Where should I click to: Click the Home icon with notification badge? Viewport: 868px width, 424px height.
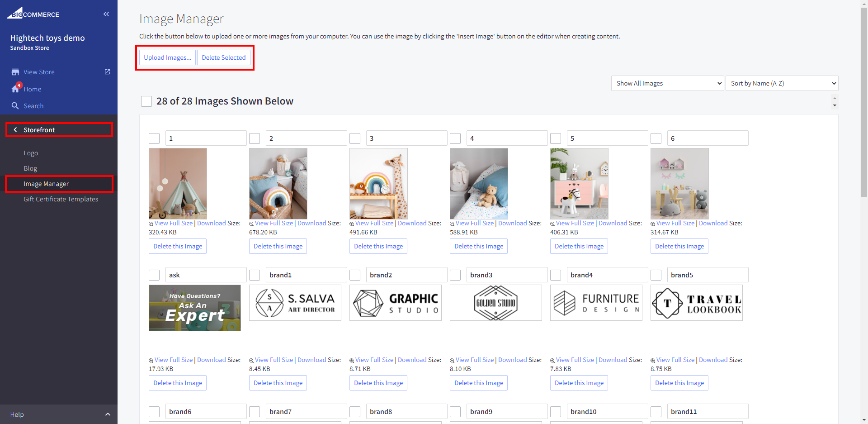[16, 89]
